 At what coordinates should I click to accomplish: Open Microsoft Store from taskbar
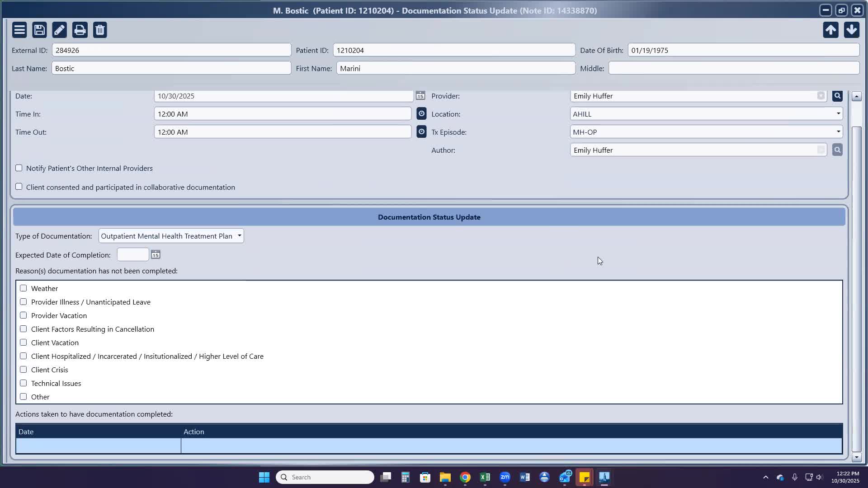pos(425,477)
